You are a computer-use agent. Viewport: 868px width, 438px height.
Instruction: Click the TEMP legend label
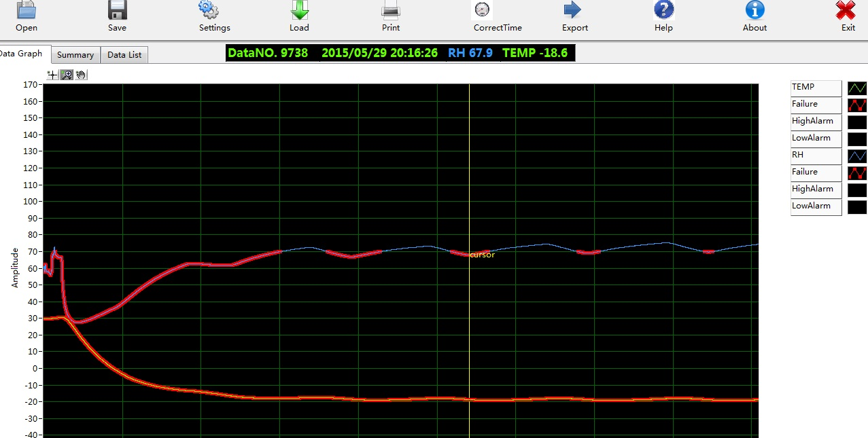(816, 88)
